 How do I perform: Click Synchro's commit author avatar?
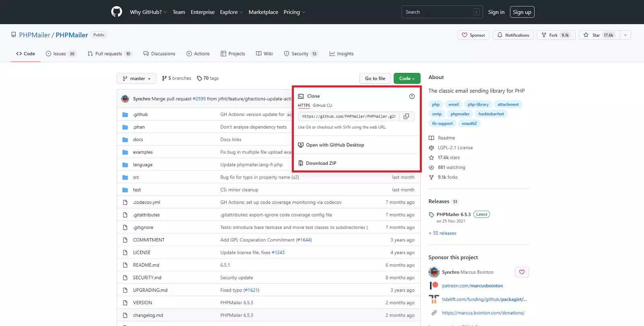pyautogui.click(x=125, y=99)
